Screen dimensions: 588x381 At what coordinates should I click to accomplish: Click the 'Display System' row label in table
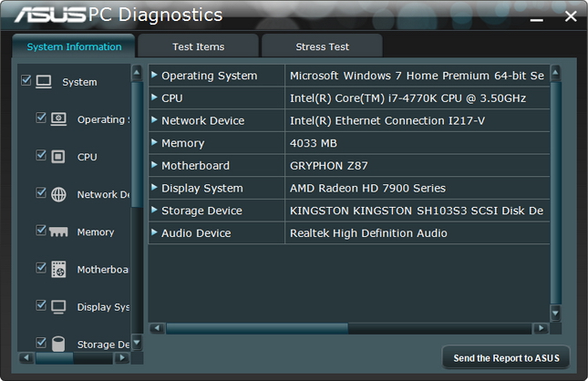point(202,189)
